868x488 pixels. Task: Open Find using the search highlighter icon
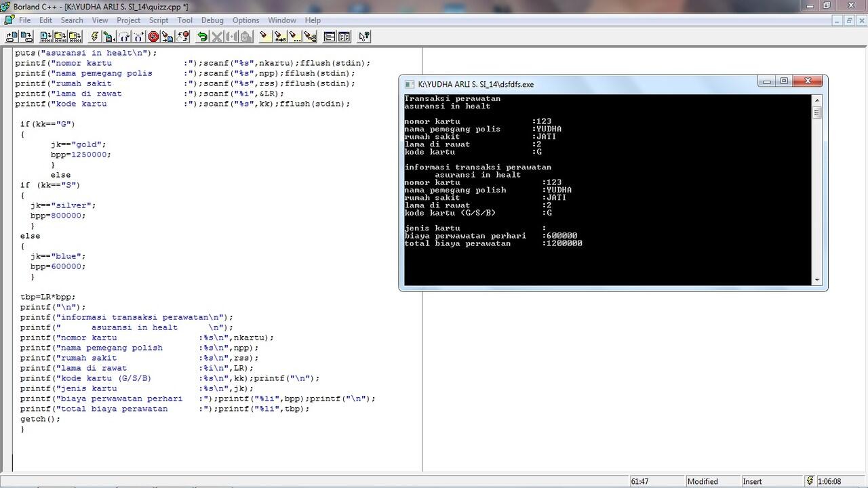click(x=264, y=37)
